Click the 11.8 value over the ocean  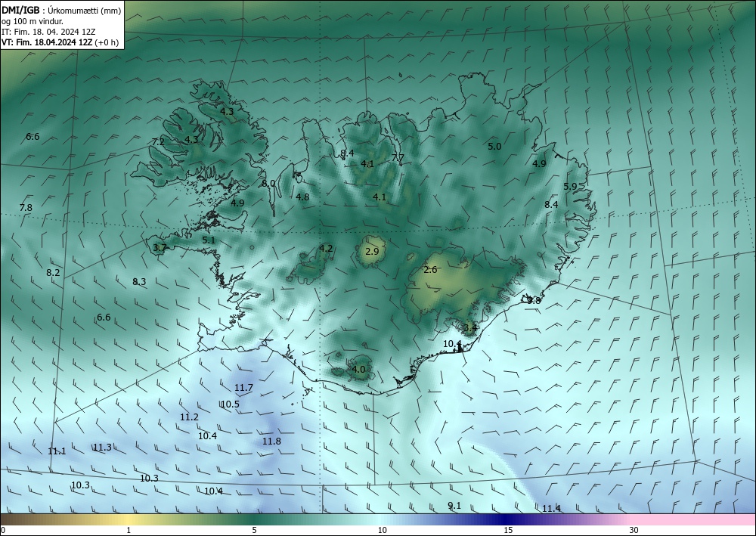pos(271,441)
